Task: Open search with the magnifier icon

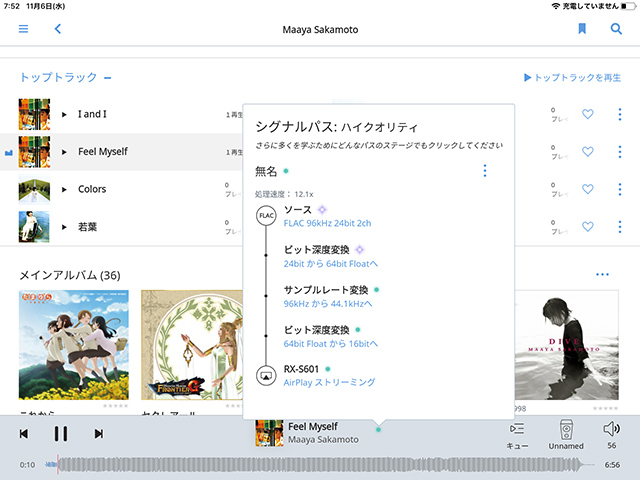Action: 616,29
